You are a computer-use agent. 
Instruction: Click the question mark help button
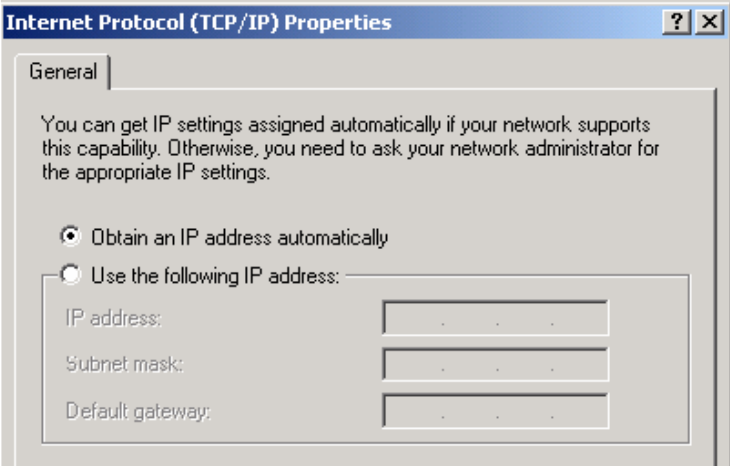676,22
